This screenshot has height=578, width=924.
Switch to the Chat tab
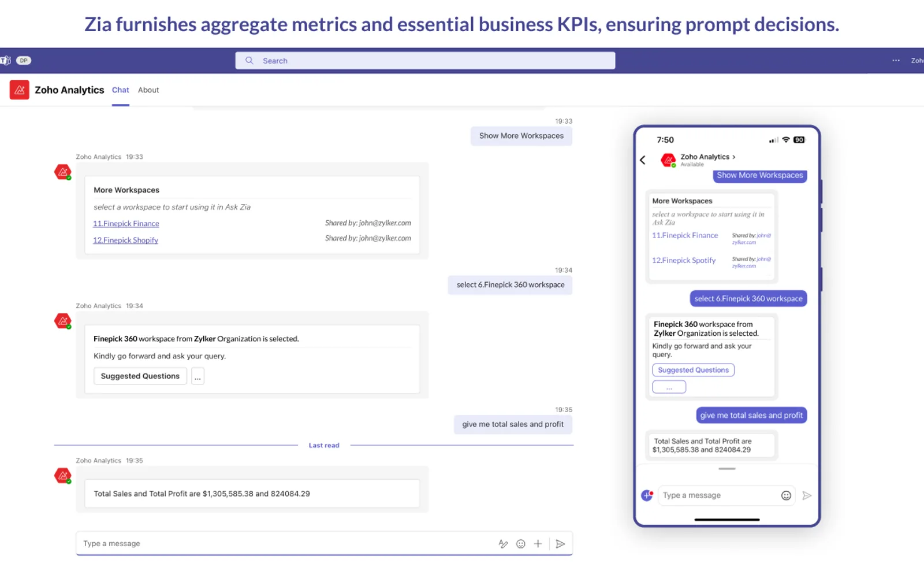coord(120,90)
